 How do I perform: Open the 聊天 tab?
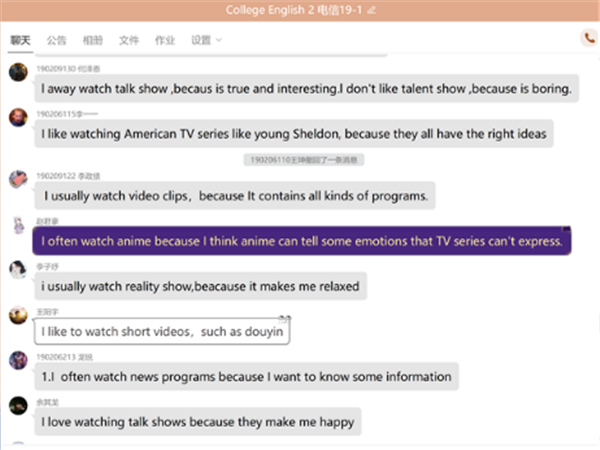click(x=20, y=40)
